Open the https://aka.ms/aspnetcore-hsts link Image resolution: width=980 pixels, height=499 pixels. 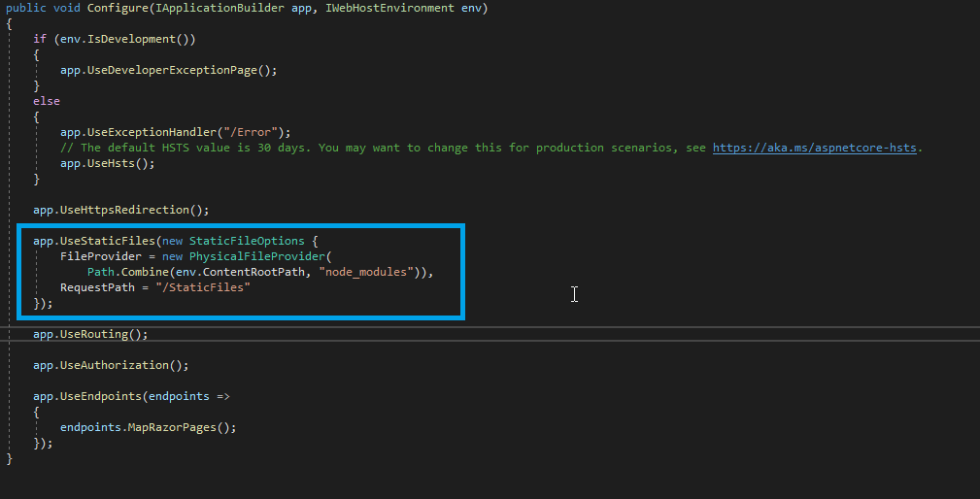[x=814, y=148]
